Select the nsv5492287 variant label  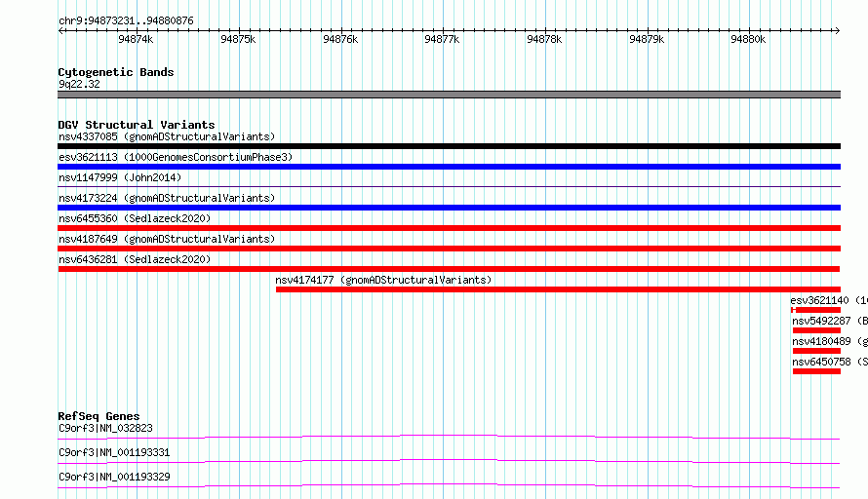tap(830, 321)
